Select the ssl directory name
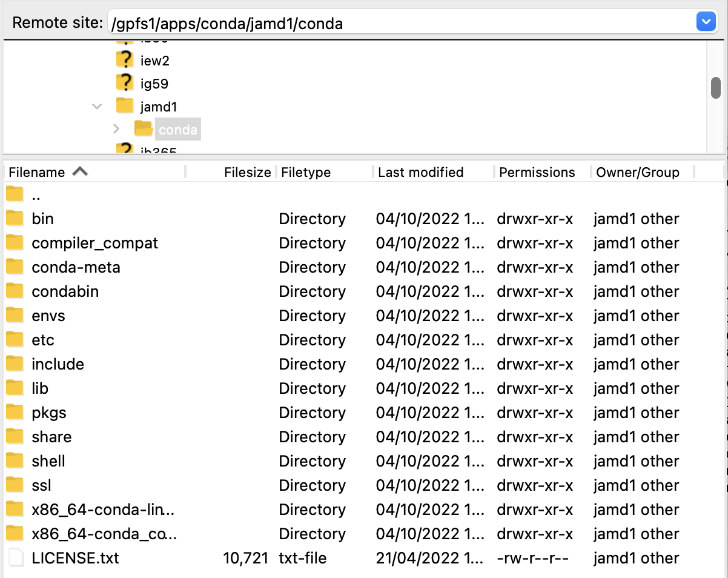The image size is (728, 578). click(41, 485)
